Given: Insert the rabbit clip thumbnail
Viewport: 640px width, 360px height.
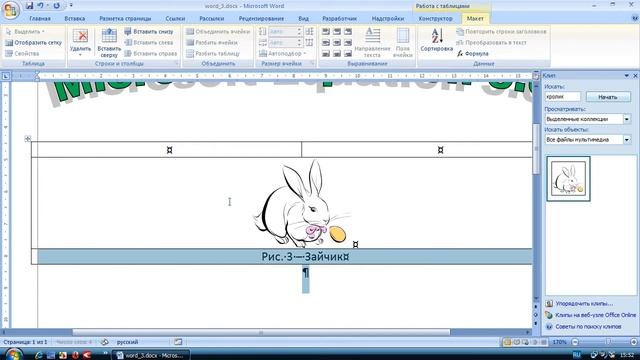Looking at the screenshot, I should point(569,178).
